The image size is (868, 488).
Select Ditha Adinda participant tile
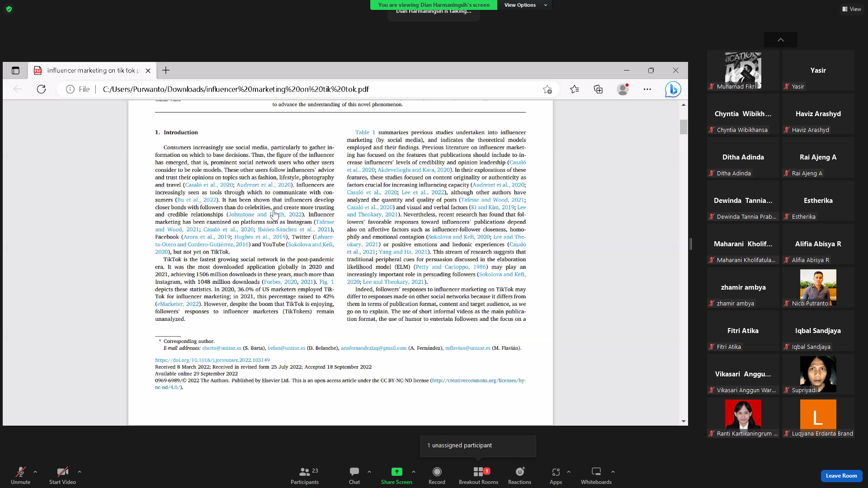click(x=743, y=158)
